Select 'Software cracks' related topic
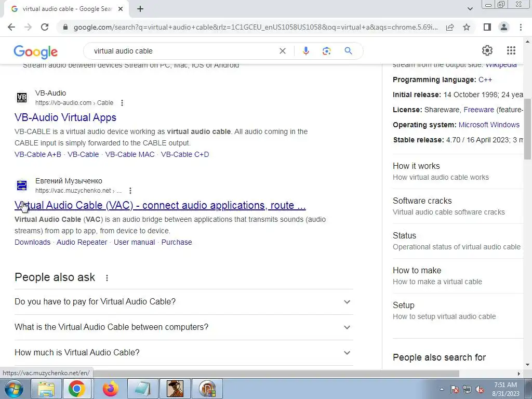532x399 pixels. (458, 206)
